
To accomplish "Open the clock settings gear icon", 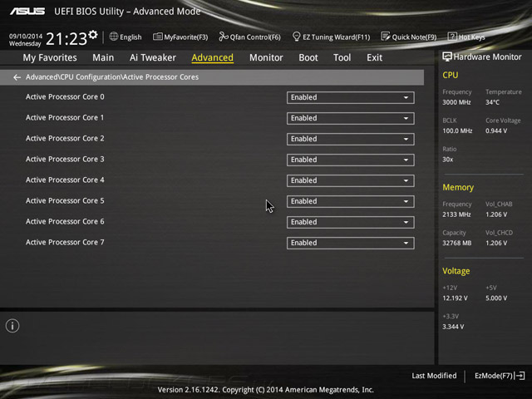I will tap(93, 35).
